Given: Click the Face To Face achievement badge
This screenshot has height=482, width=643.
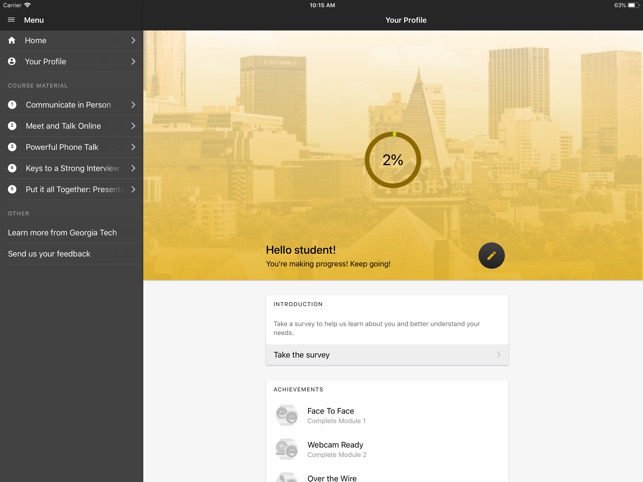Looking at the screenshot, I should point(286,415).
